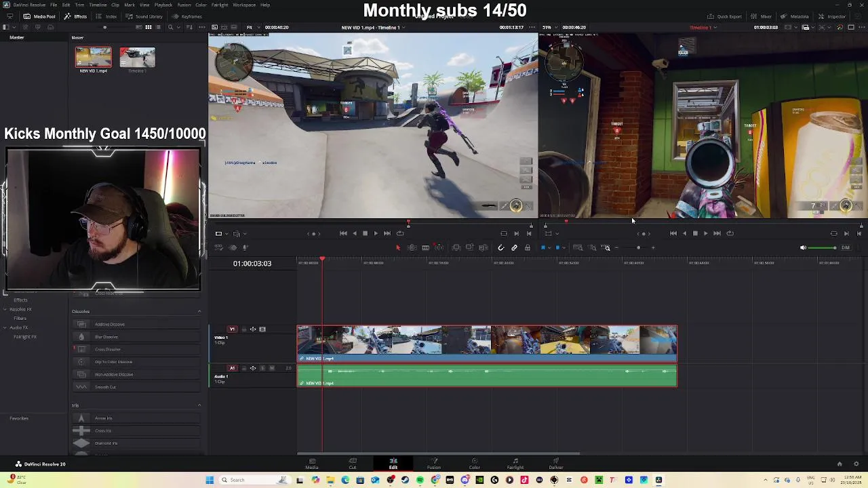Select the arrow Selection mode tool

click(398, 247)
